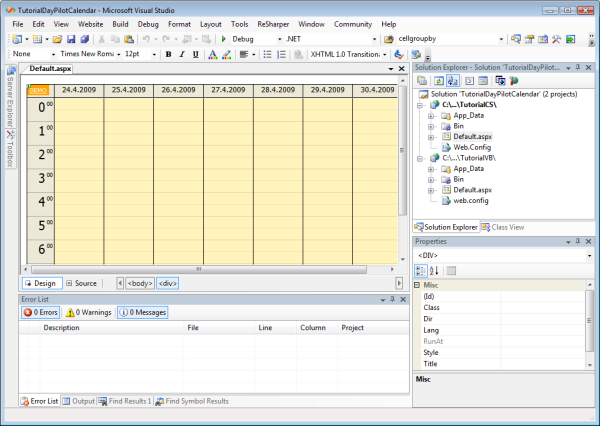Viewport: 600px width, 426px height.
Task: Switch to Source view
Action: coord(82,283)
